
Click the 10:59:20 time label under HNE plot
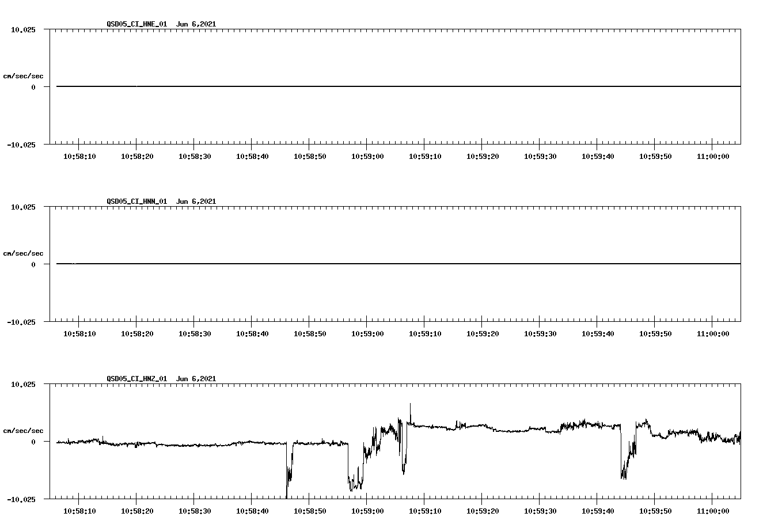tap(483, 157)
